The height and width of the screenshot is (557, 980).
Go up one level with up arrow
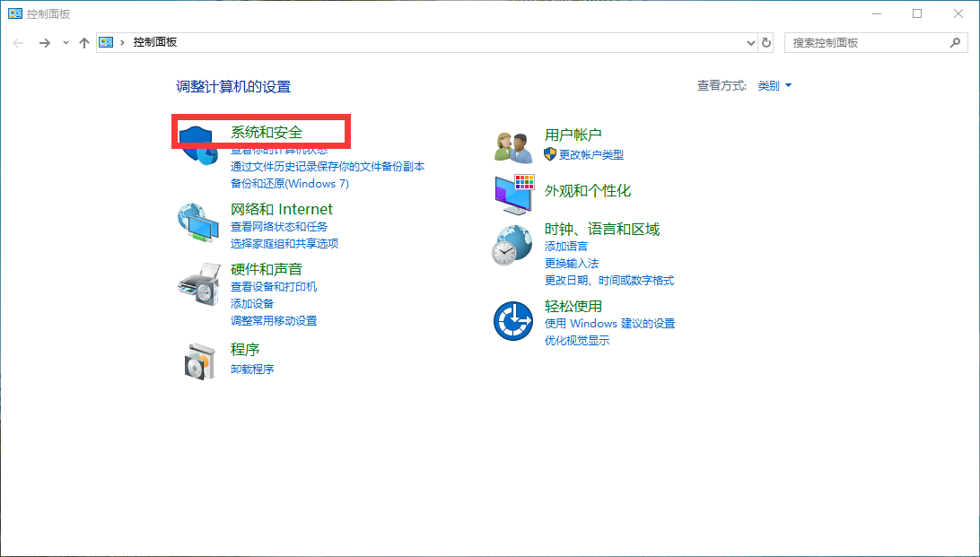point(84,43)
